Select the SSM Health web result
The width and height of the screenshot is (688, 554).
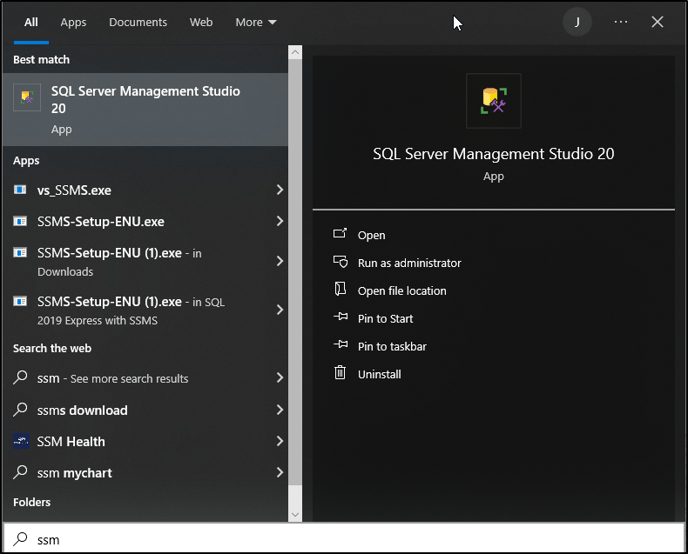[x=145, y=441]
